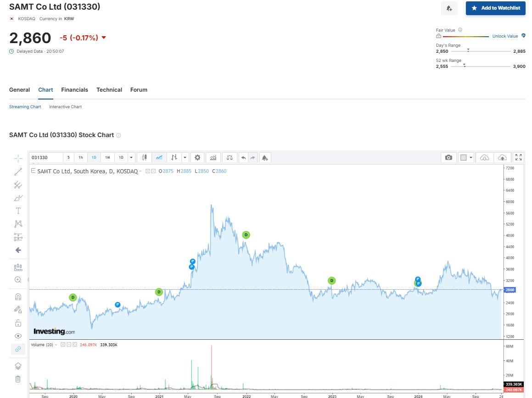
Task: Open the Technical tab
Action: [x=109, y=90]
